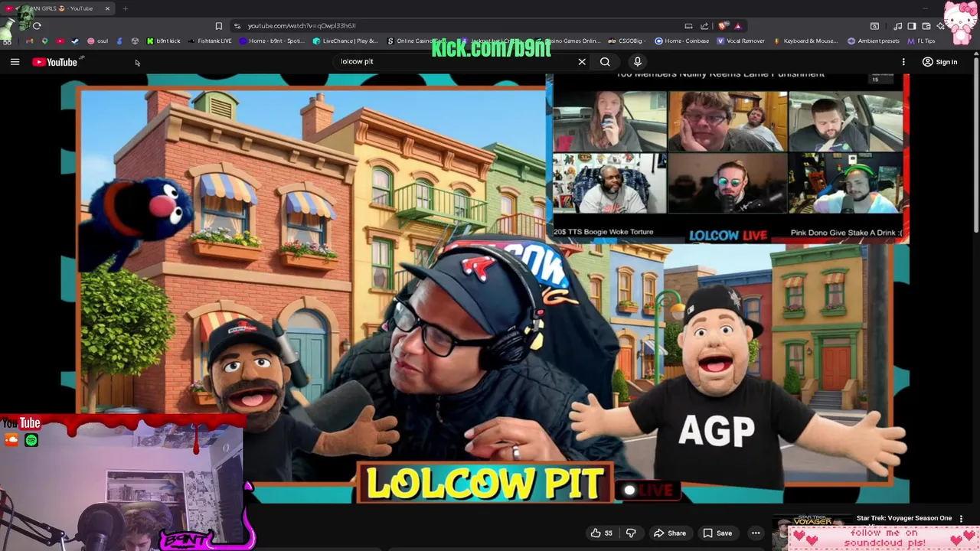Open Leo AI sparkle icon
The width and height of the screenshot is (980, 551).
click(941, 25)
